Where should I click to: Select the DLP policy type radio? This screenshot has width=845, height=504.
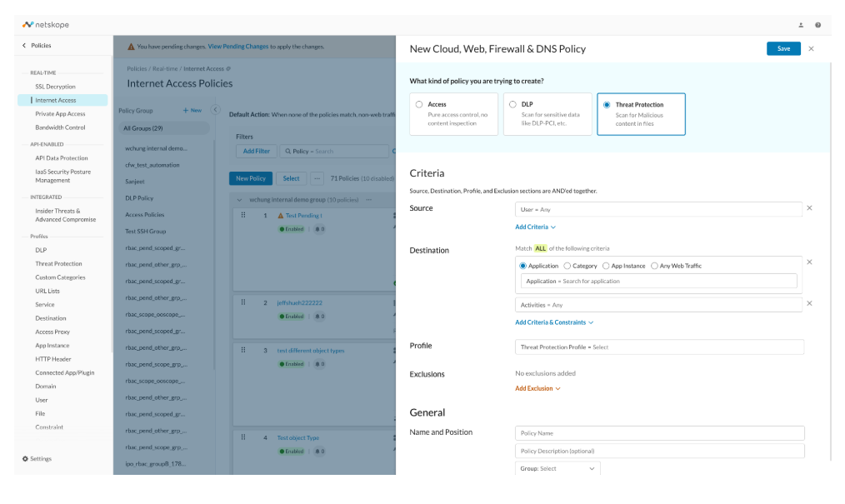[512, 104]
